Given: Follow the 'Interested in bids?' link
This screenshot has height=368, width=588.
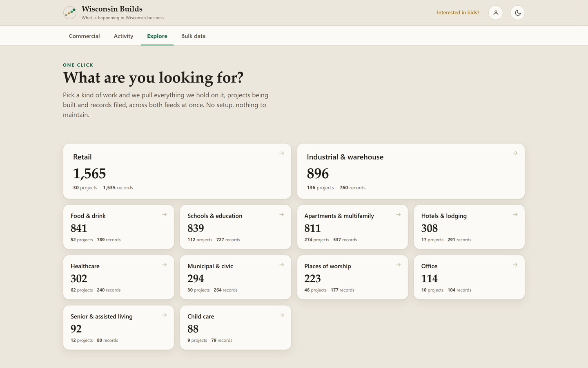Looking at the screenshot, I should 458,13.
